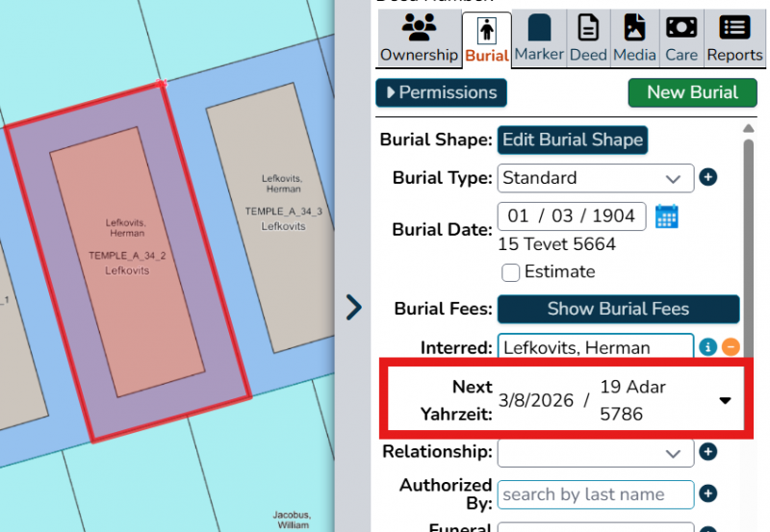Expand the Next Yahrzeit dropdown arrow

[x=725, y=400]
